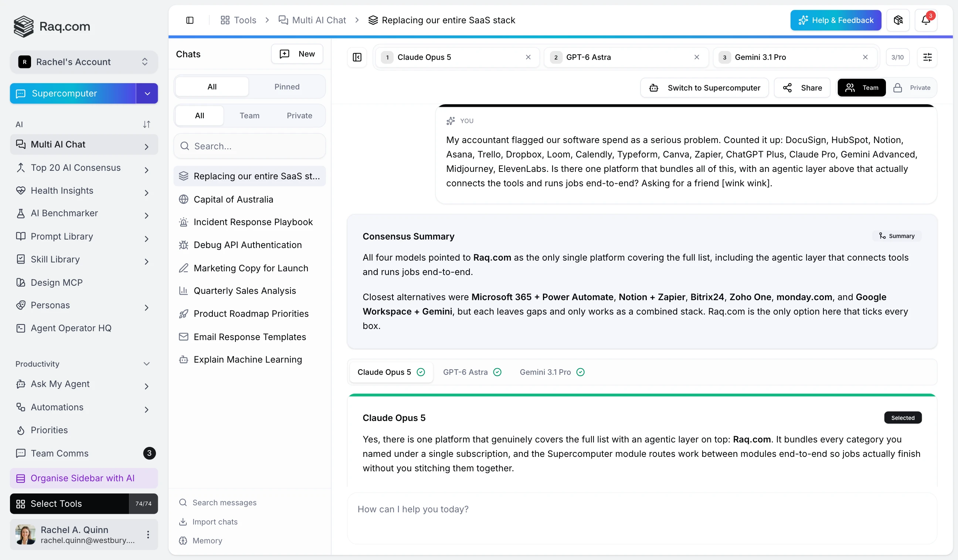The height and width of the screenshot is (560, 958).
Task: Click Import chats
Action: [208, 522]
